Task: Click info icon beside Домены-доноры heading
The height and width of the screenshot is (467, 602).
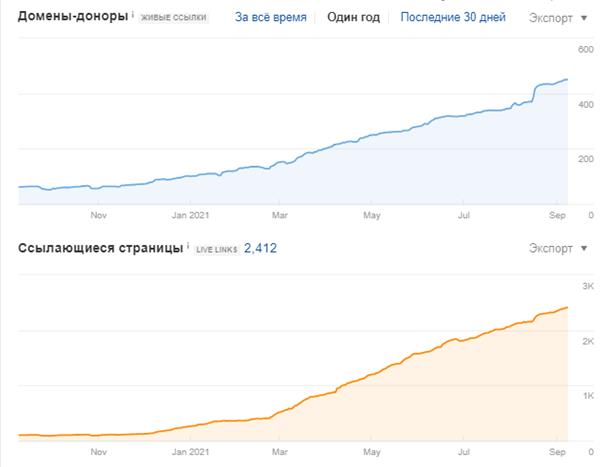Action: click(x=133, y=14)
